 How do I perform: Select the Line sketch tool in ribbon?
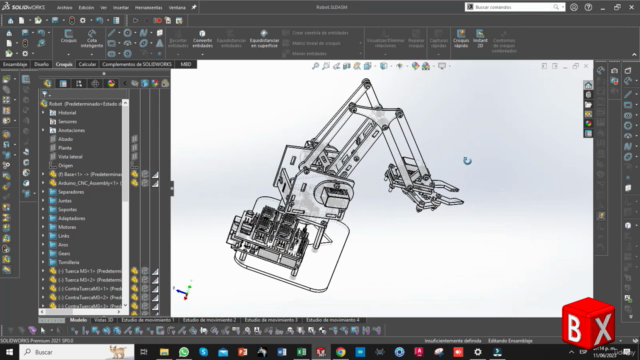pyautogui.click(x=111, y=33)
